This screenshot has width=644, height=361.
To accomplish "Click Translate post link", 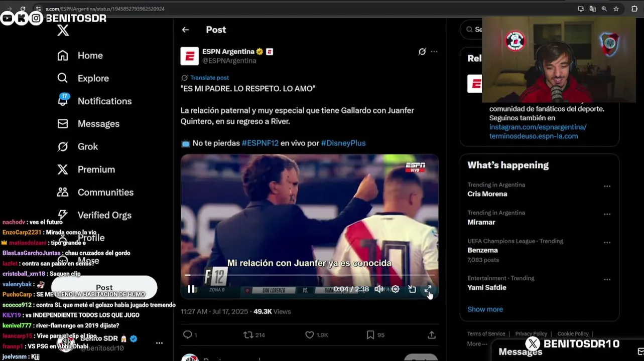I will click(209, 78).
